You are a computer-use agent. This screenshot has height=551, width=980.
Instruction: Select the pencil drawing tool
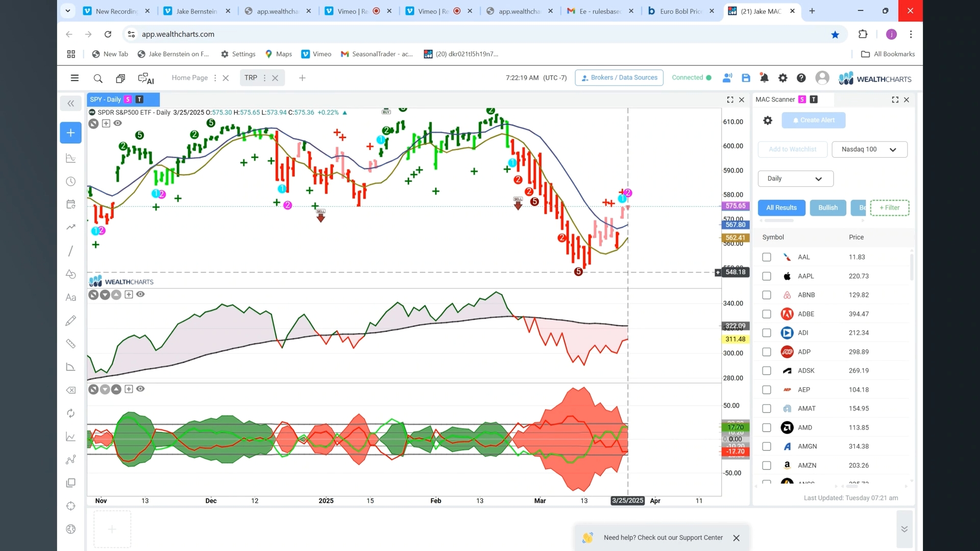[x=71, y=320]
